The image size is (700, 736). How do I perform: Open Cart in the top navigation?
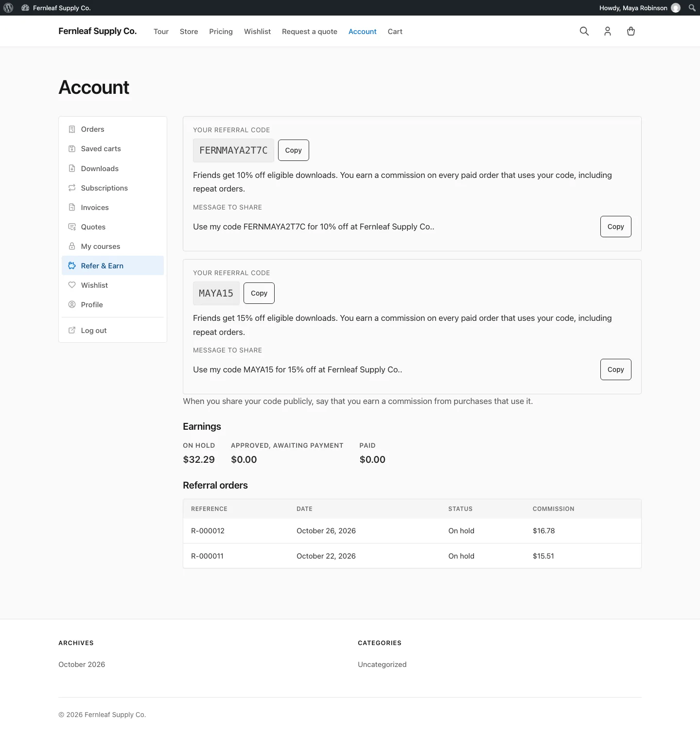click(x=395, y=32)
